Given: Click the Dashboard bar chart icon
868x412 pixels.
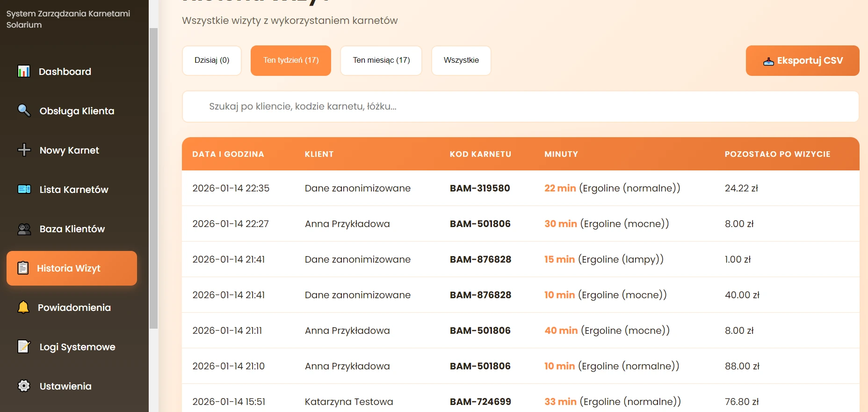Looking at the screenshot, I should (x=24, y=72).
